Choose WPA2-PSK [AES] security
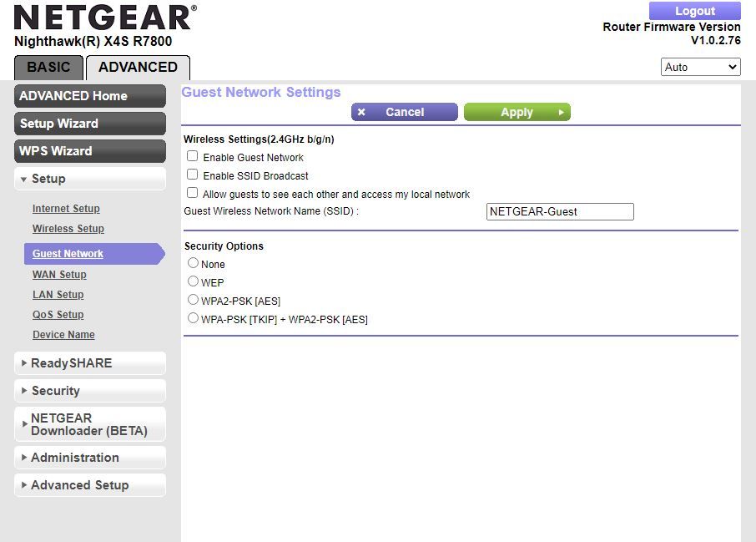756x542 pixels. [x=193, y=300]
